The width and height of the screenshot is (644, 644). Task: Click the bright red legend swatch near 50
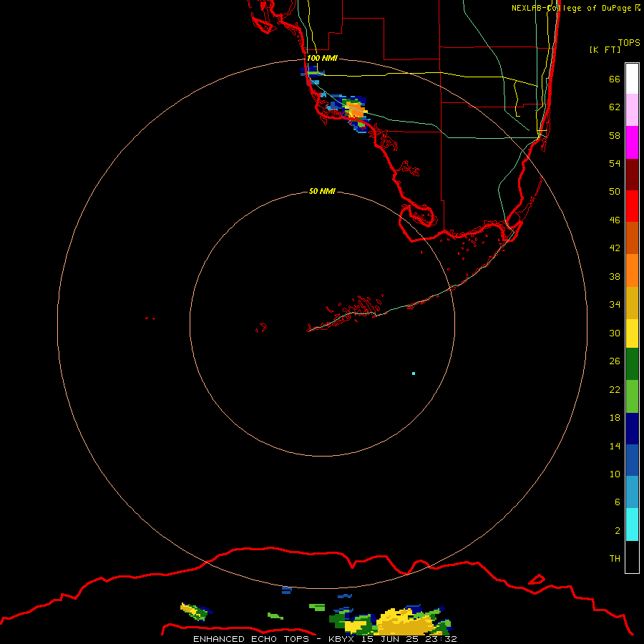click(632, 206)
